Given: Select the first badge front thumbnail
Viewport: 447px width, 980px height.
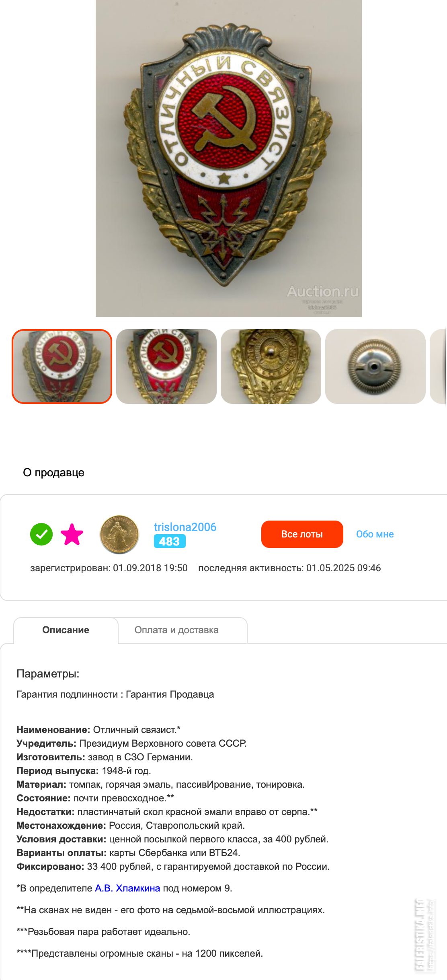Looking at the screenshot, I should [x=62, y=366].
